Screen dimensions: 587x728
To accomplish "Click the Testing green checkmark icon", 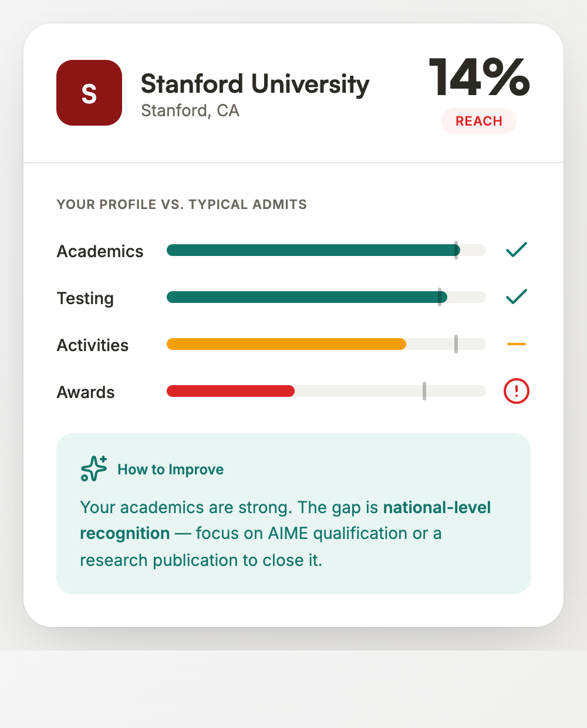I will pyautogui.click(x=517, y=297).
